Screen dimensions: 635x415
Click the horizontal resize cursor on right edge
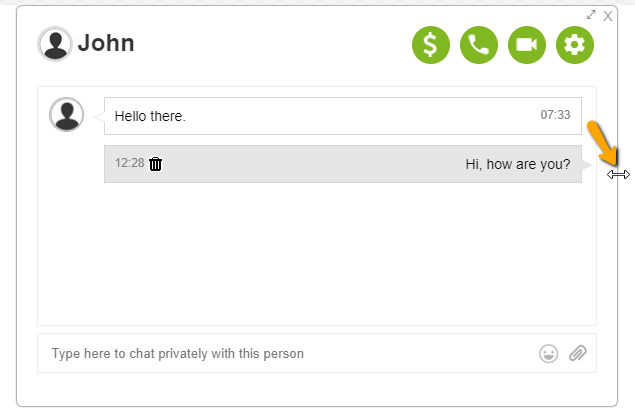click(x=618, y=174)
